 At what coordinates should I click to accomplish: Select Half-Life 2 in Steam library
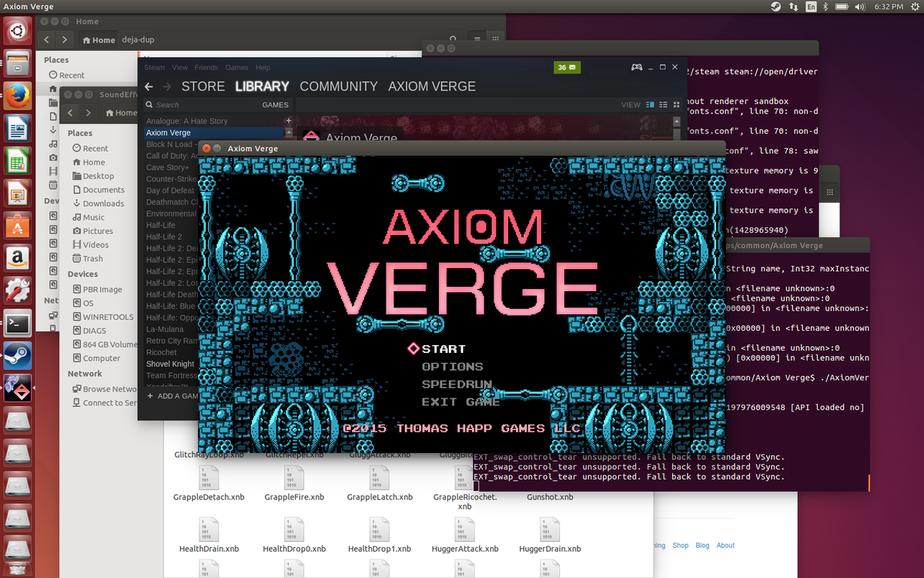coord(165,237)
